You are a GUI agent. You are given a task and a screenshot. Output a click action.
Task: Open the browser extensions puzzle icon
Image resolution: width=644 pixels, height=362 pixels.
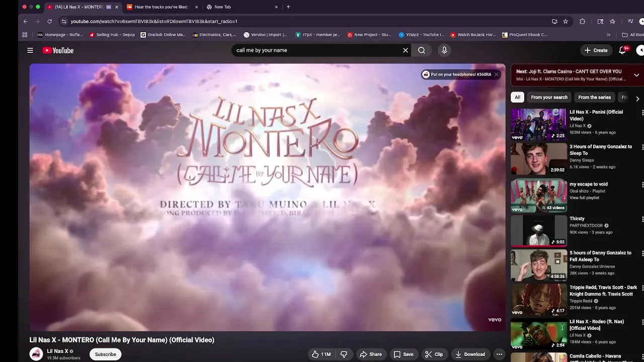pyautogui.click(x=583, y=22)
